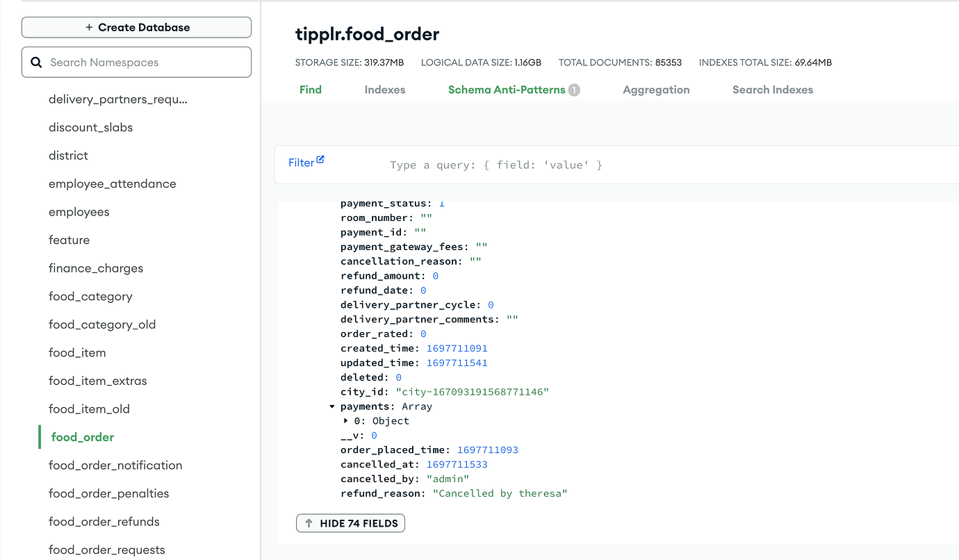Image resolution: width=959 pixels, height=560 pixels.
Task: Switch to the Indexes tab
Action: pyautogui.click(x=384, y=90)
